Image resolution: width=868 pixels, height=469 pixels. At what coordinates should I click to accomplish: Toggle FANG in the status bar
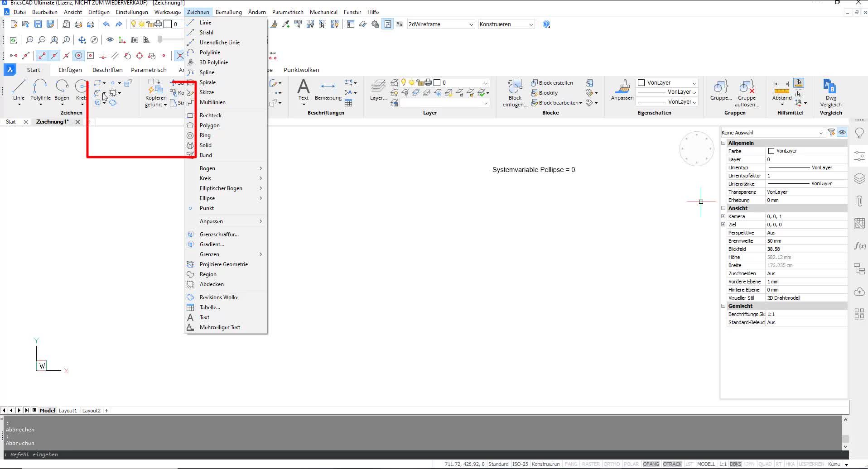[571, 464]
